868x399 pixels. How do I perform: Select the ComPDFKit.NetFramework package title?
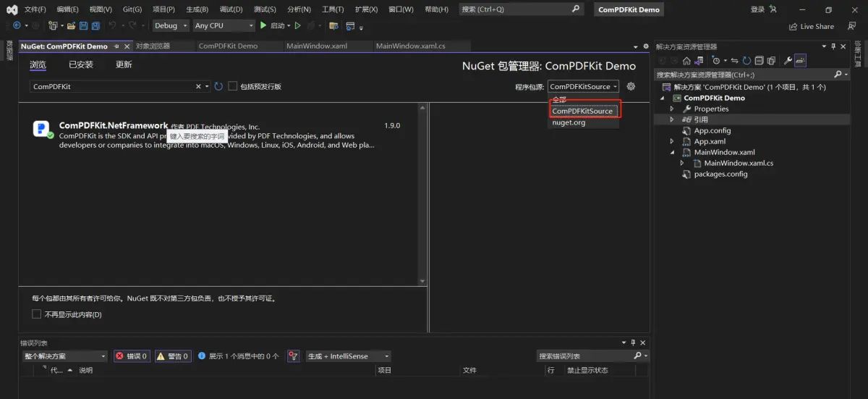pos(114,125)
